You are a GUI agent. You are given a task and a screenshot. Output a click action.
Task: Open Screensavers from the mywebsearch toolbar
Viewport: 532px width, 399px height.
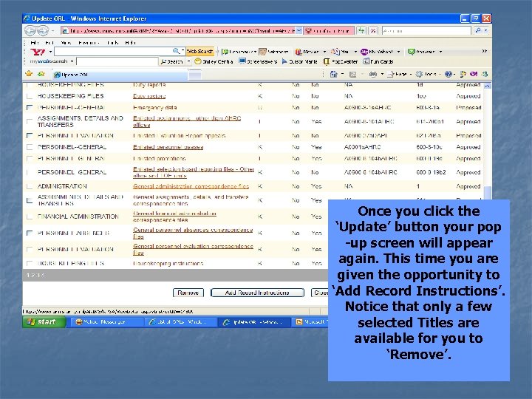pyautogui.click(x=258, y=61)
